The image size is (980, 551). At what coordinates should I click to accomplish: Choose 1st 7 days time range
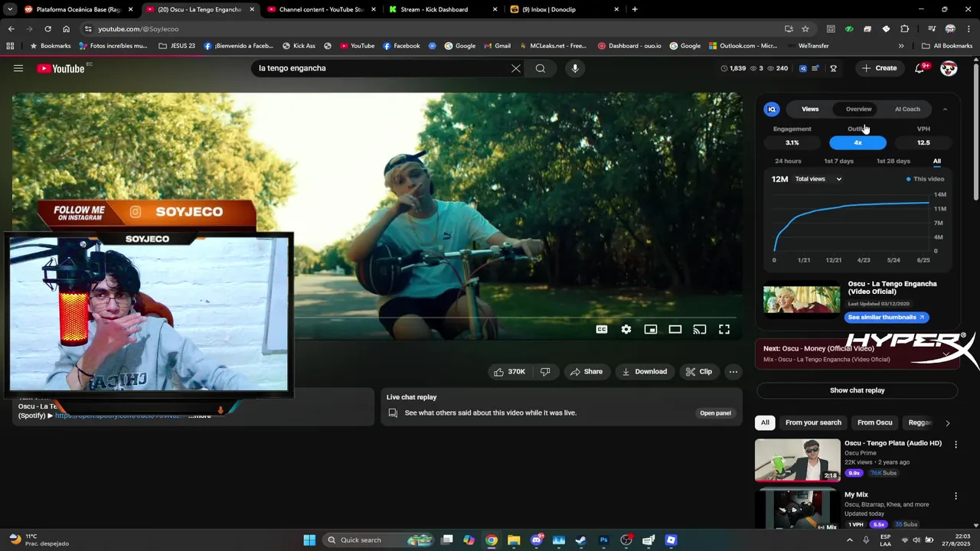pyautogui.click(x=838, y=161)
